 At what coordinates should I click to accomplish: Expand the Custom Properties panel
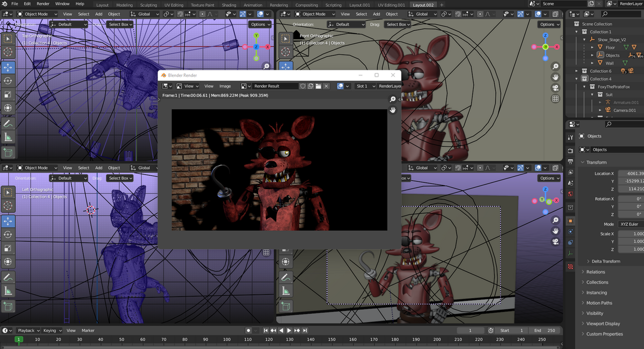[604, 334]
